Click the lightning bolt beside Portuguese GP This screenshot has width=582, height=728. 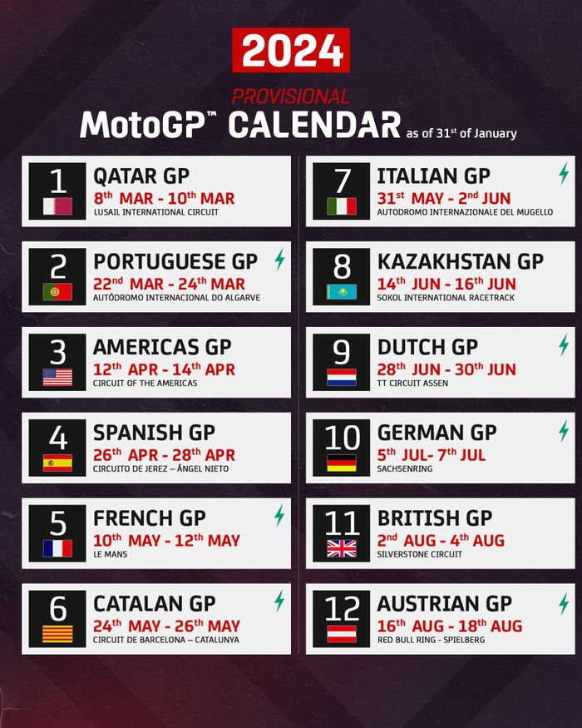click(279, 260)
